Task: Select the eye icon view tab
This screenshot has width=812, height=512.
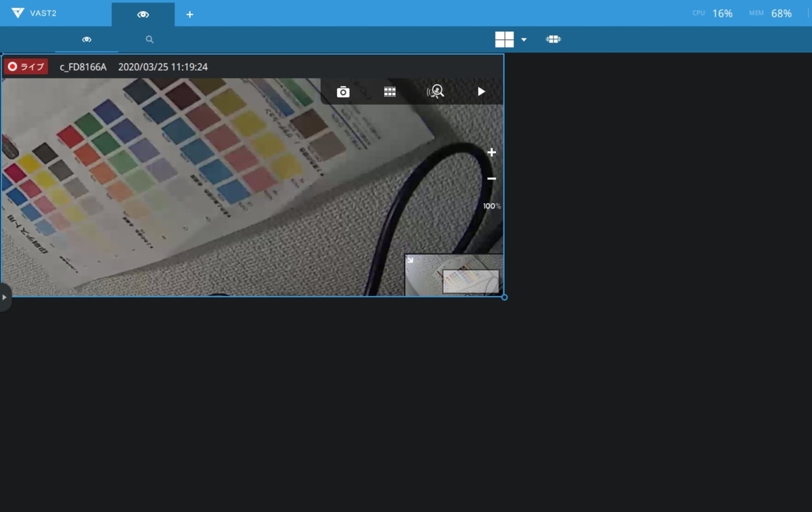Action: tap(142, 14)
